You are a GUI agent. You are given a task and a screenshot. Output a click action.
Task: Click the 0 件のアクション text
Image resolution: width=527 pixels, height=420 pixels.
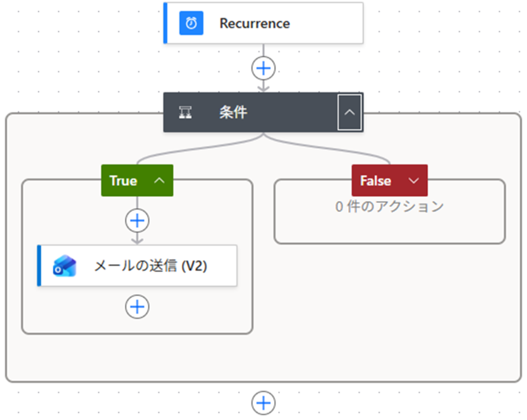point(390,206)
